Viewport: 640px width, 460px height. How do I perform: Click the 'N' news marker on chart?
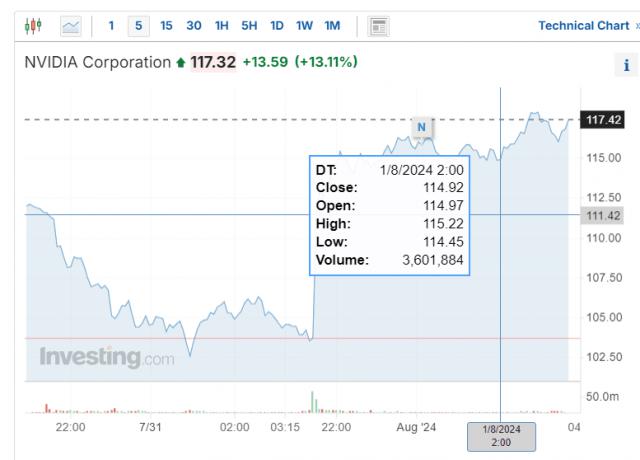[422, 127]
